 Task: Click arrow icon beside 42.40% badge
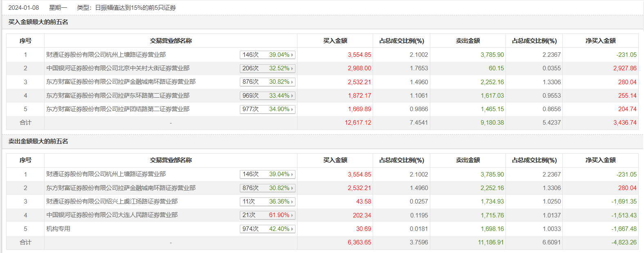[292, 229]
